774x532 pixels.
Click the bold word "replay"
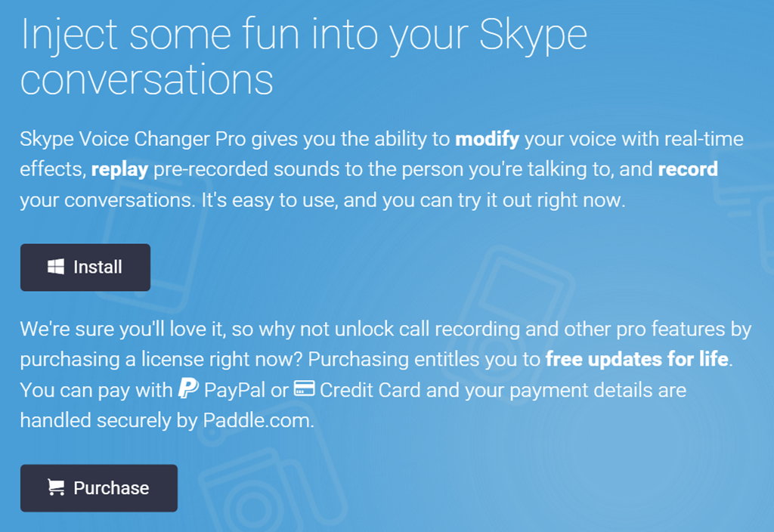coord(119,169)
